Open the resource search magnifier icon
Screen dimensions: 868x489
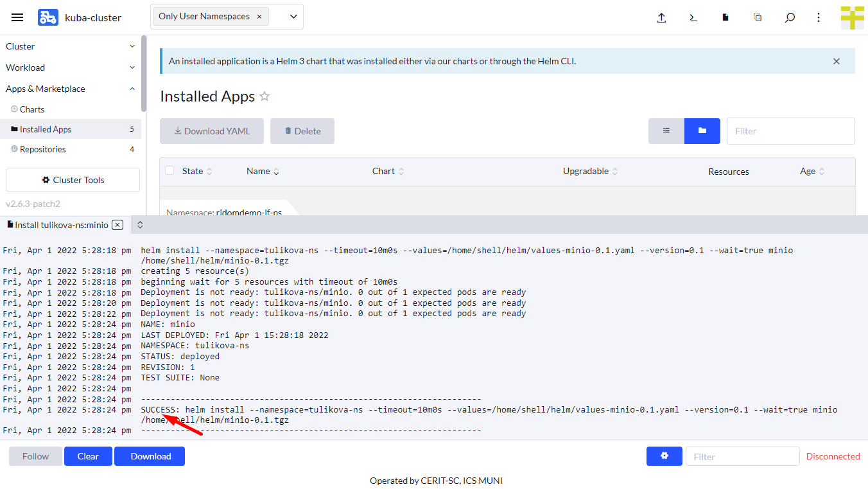pyautogui.click(x=790, y=18)
